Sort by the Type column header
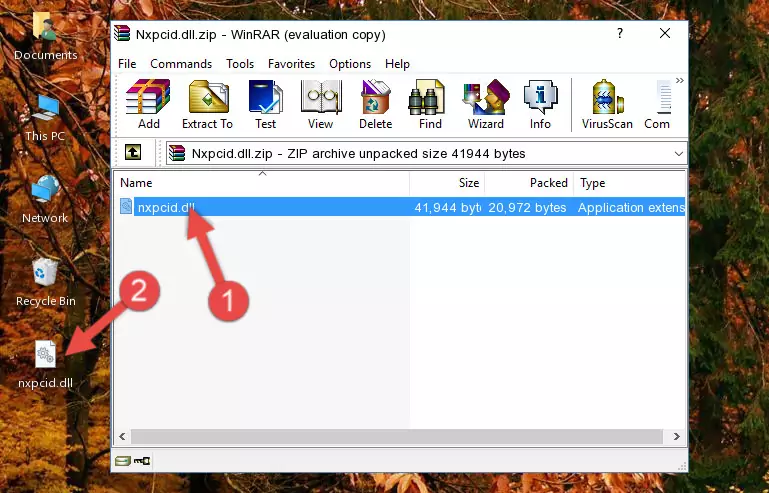This screenshot has width=769, height=493. click(x=629, y=183)
